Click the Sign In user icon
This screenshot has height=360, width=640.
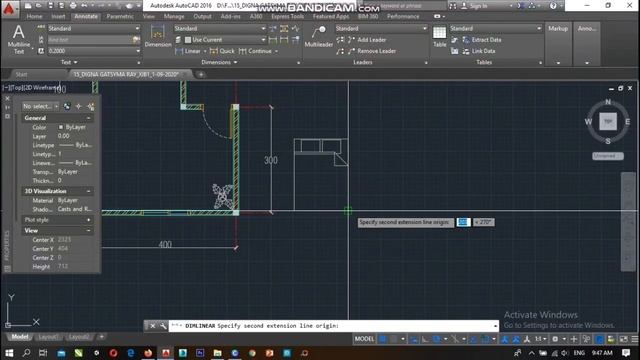464,6
